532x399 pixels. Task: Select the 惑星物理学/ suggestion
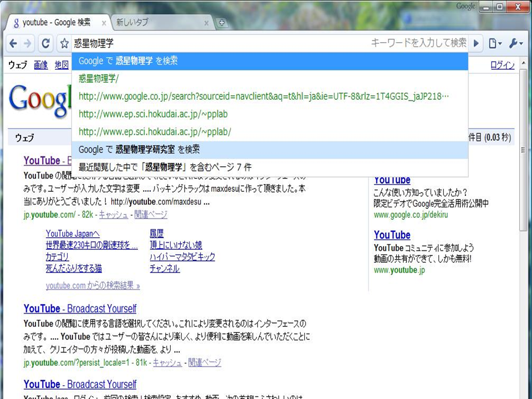270,79
